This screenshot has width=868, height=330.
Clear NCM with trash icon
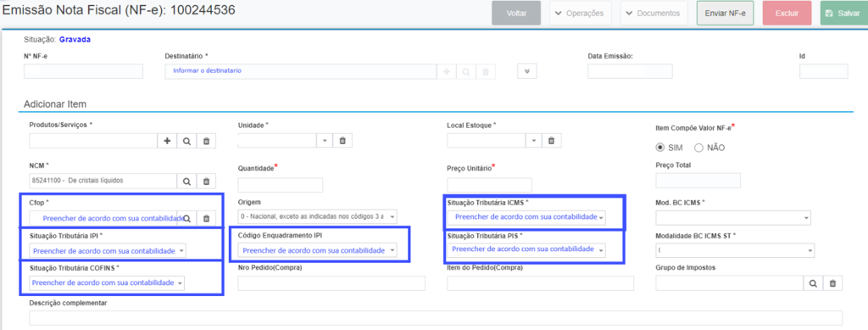[206, 181]
